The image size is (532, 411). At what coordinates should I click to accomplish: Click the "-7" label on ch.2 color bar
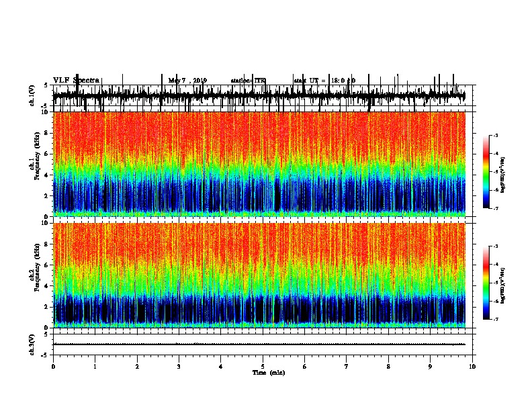point(495,319)
